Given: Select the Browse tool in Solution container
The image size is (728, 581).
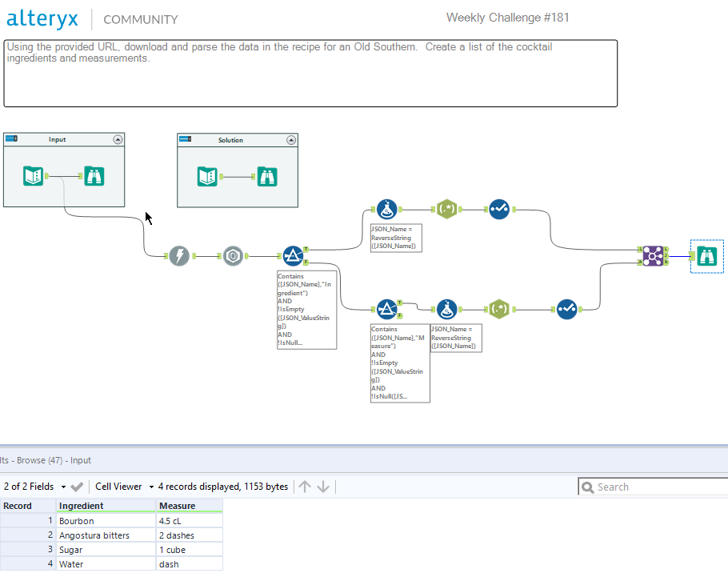Looking at the screenshot, I should [267, 177].
